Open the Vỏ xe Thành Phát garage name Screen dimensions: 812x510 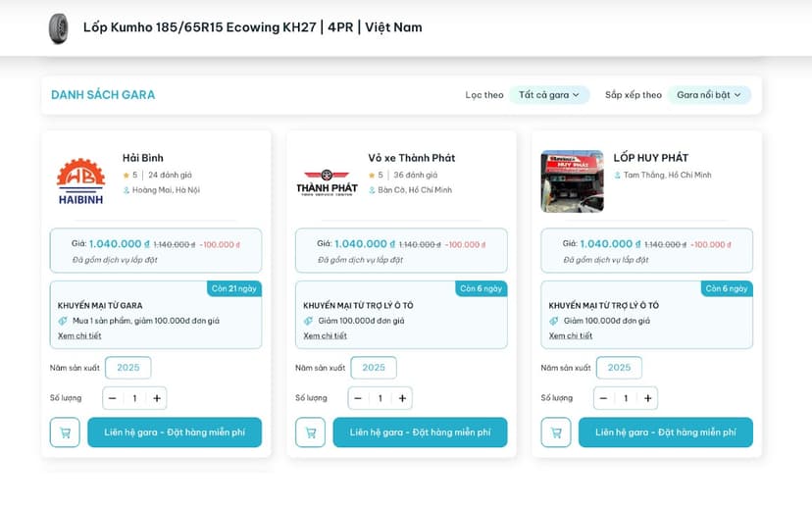pyautogui.click(x=412, y=158)
